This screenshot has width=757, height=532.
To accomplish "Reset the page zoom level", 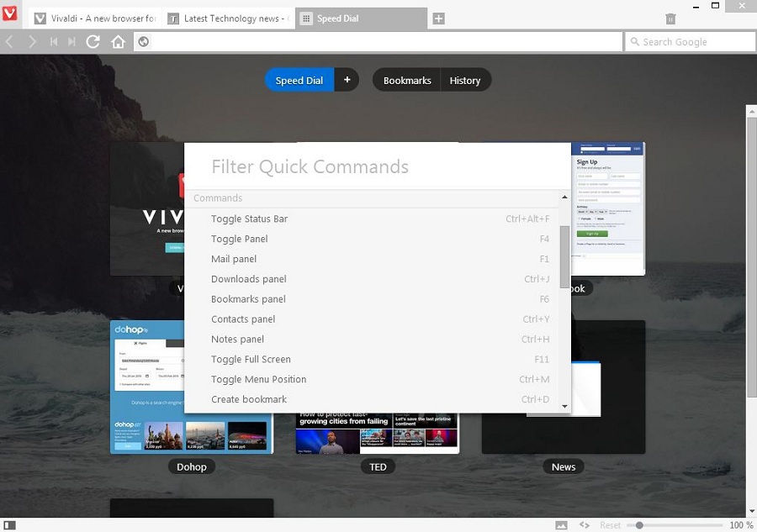I will click(611, 524).
